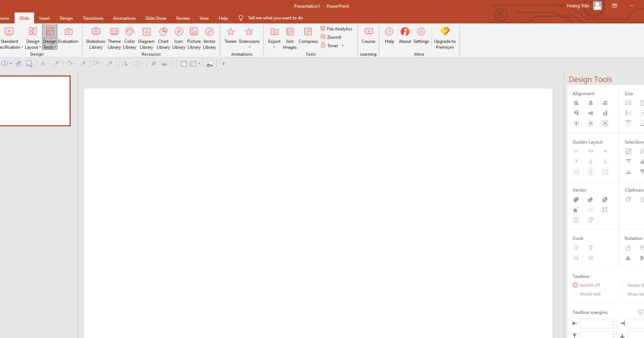Open the Tween animation tool
Screen dimensions: 644x338
pos(230,38)
